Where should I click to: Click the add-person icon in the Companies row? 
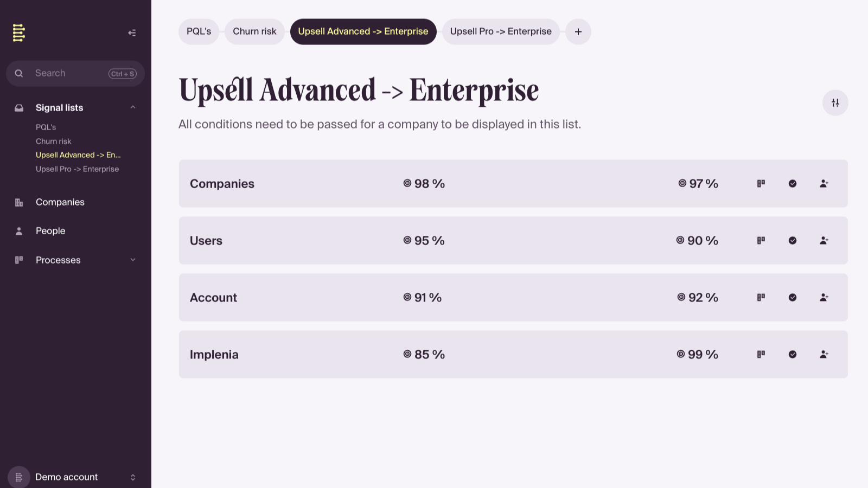[824, 184]
